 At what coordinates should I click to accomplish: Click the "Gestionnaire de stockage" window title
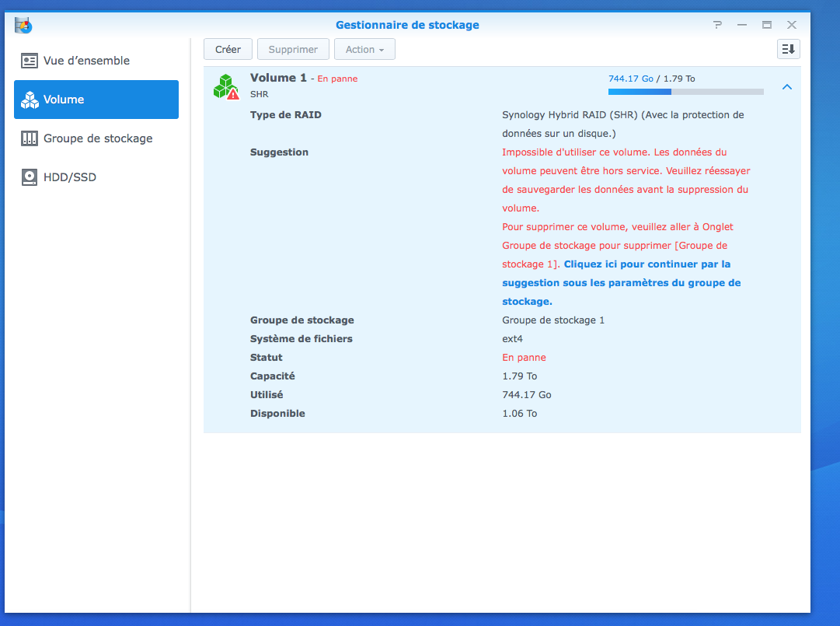tap(407, 25)
